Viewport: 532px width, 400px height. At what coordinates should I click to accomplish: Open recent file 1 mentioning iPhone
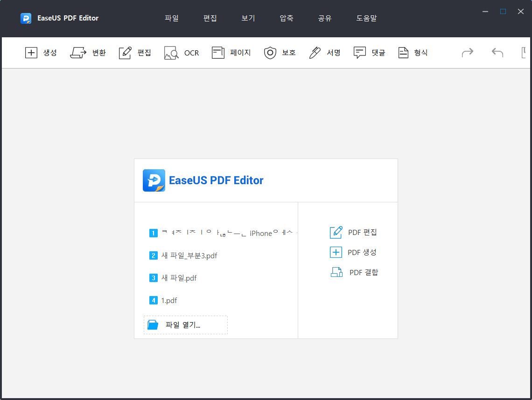click(x=223, y=233)
